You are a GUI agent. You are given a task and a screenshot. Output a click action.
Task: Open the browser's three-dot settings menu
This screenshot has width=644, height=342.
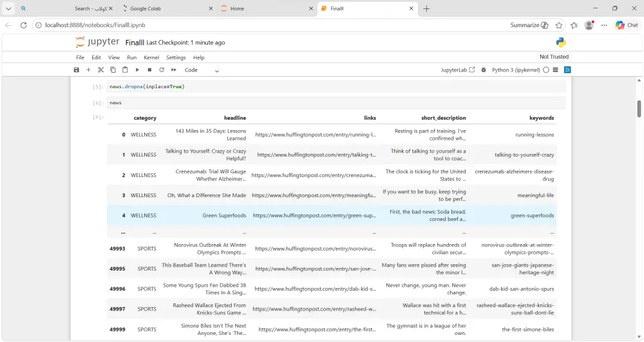coord(604,25)
